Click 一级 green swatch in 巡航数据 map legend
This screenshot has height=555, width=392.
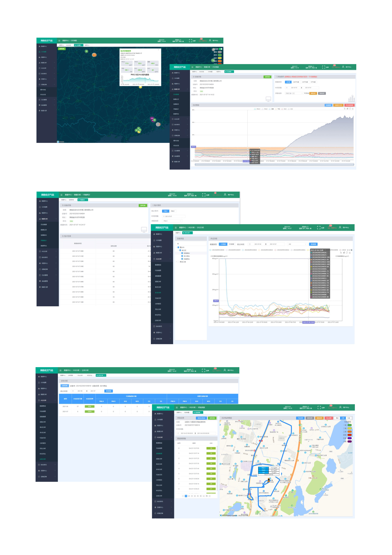click(349, 425)
